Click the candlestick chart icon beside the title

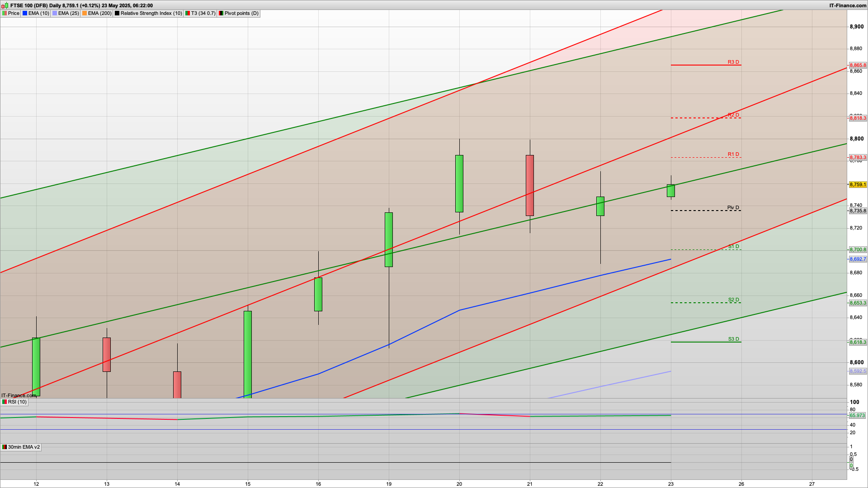pos(5,5)
